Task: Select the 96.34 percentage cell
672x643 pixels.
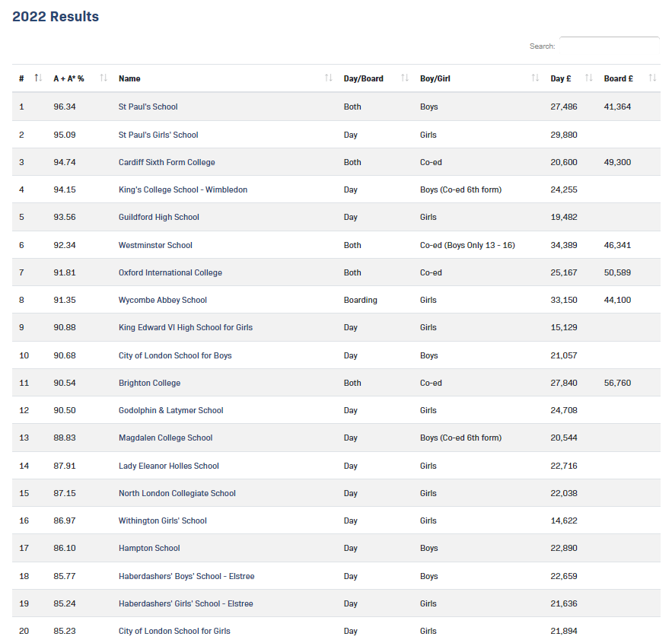Action: pos(65,107)
